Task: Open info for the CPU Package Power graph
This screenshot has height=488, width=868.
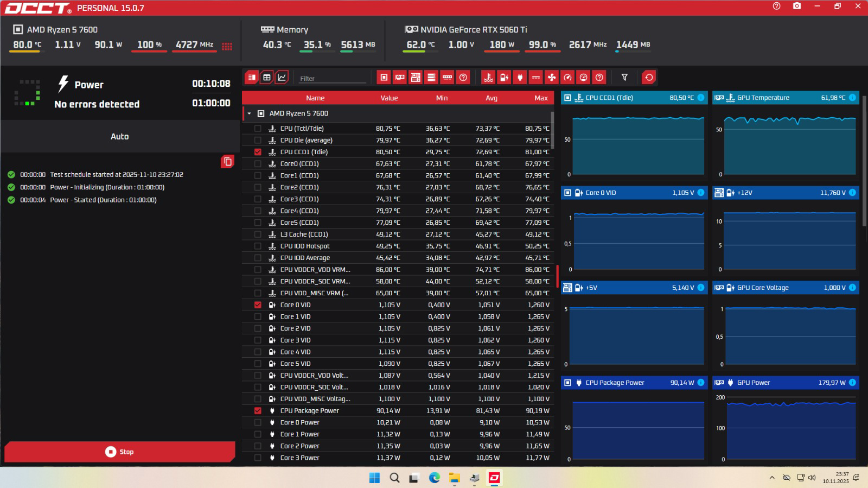Action: (701, 383)
